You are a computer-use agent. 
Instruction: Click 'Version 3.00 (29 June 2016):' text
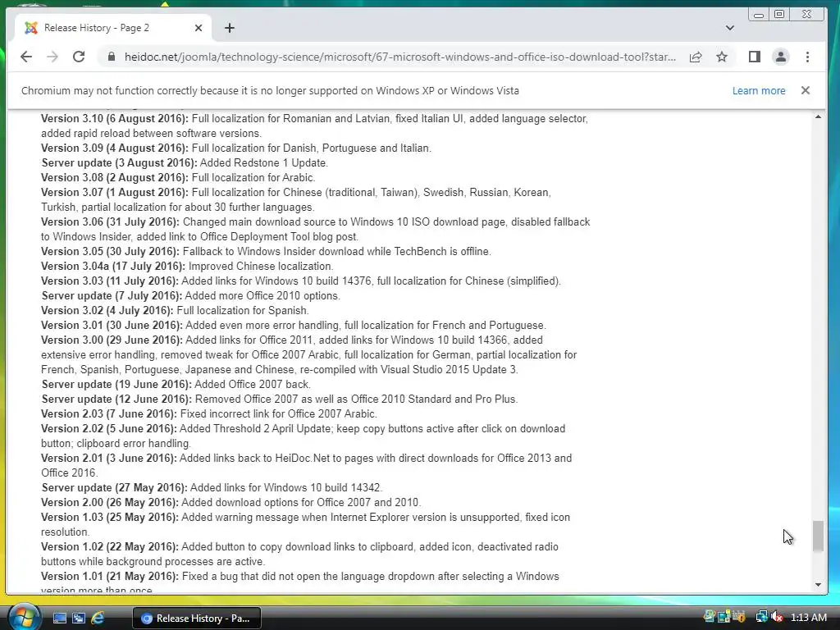(x=112, y=340)
